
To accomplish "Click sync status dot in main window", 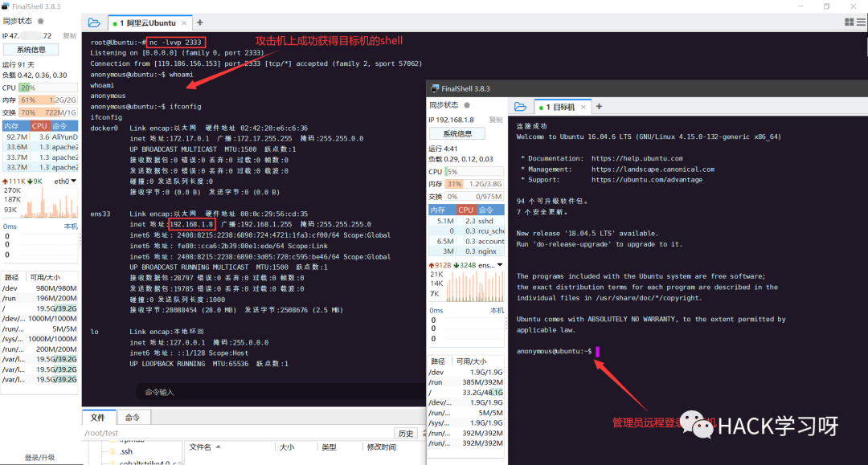I will tap(40, 21).
